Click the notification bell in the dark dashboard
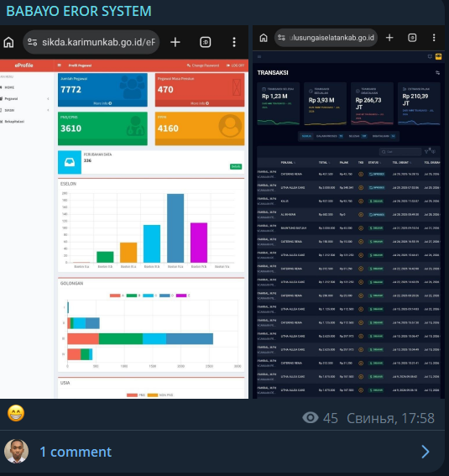Image resolution: width=449 pixels, height=476 pixels. [430, 56]
